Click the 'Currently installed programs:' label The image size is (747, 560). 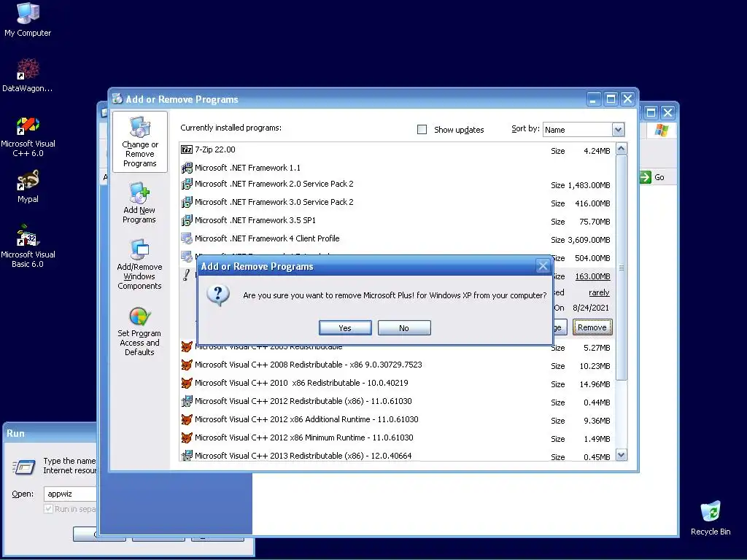pyautogui.click(x=231, y=128)
